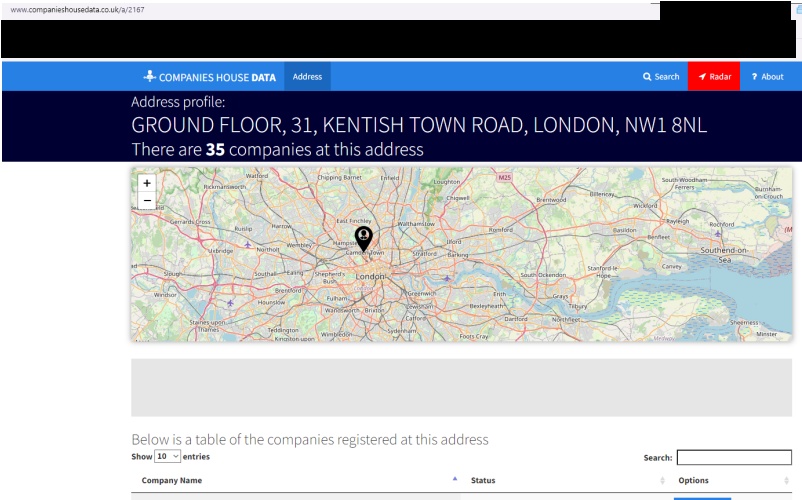Screen dimensions: 802x500
Task: Sort table by Status column arrows
Action: coord(663,481)
